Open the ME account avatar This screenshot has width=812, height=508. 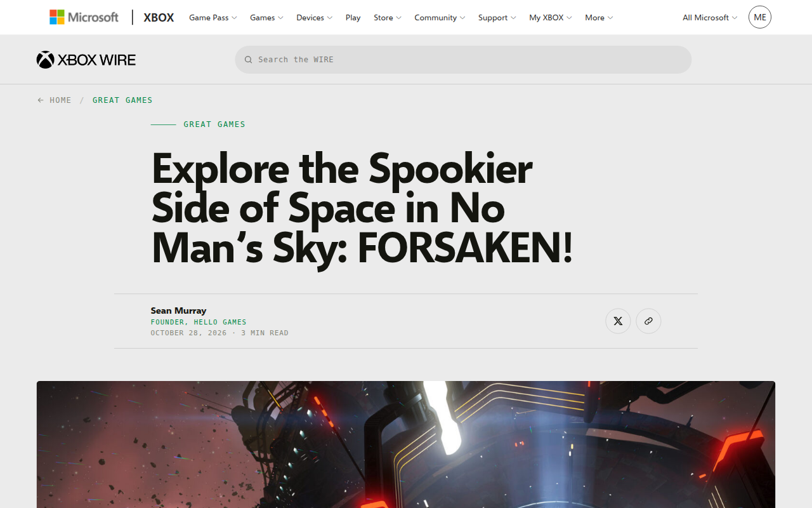tap(760, 17)
